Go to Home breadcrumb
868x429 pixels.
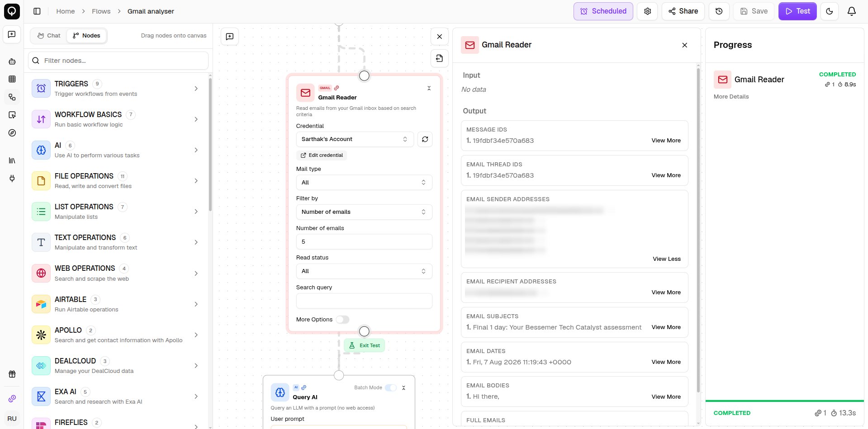(x=66, y=11)
